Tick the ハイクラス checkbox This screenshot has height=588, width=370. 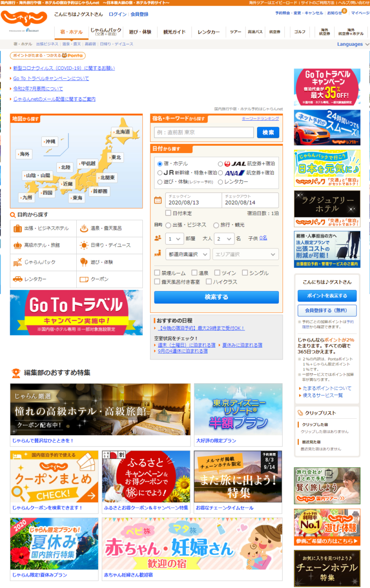click(209, 281)
